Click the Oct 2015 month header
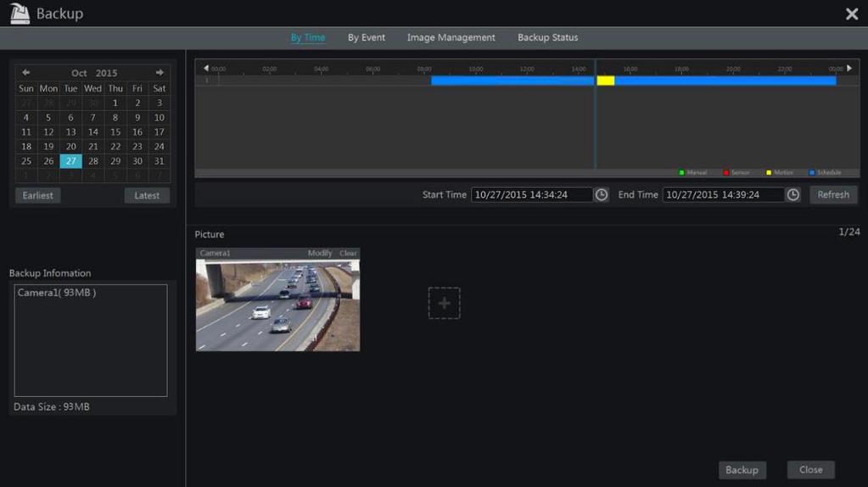The image size is (868, 487). (x=94, y=73)
